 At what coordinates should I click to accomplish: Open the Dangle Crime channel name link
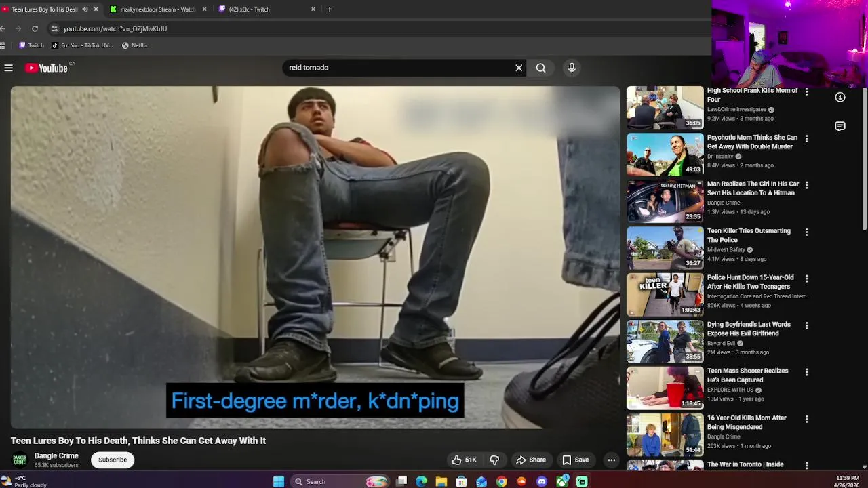(x=56, y=456)
